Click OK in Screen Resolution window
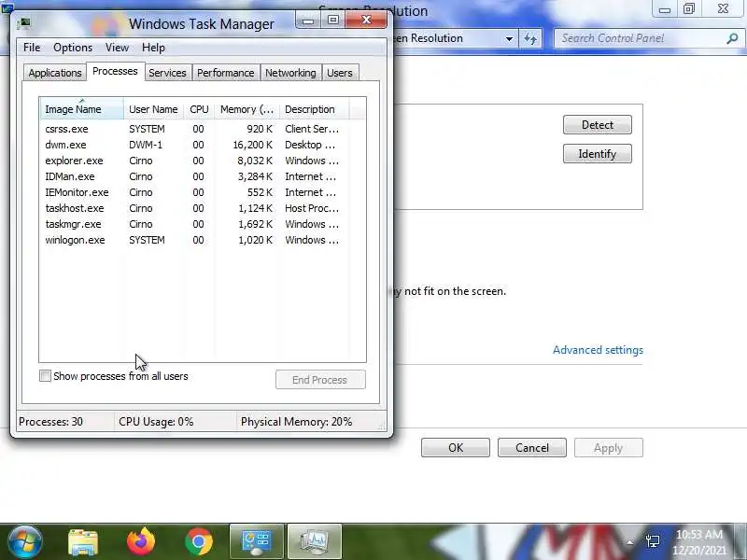The image size is (747, 560). click(x=456, y=448)
